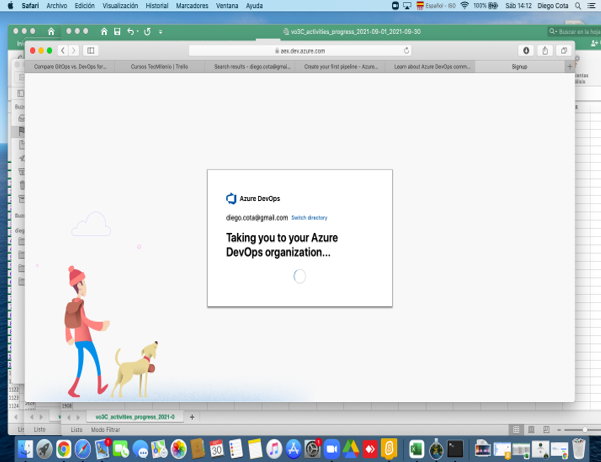This screenshot has height=462, width=601.
Task: Add a new Excel sheet
Action: 192,417
